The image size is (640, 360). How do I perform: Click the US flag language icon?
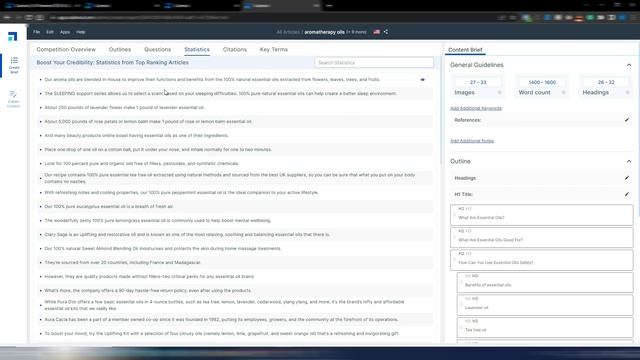[x=376, y=32]
